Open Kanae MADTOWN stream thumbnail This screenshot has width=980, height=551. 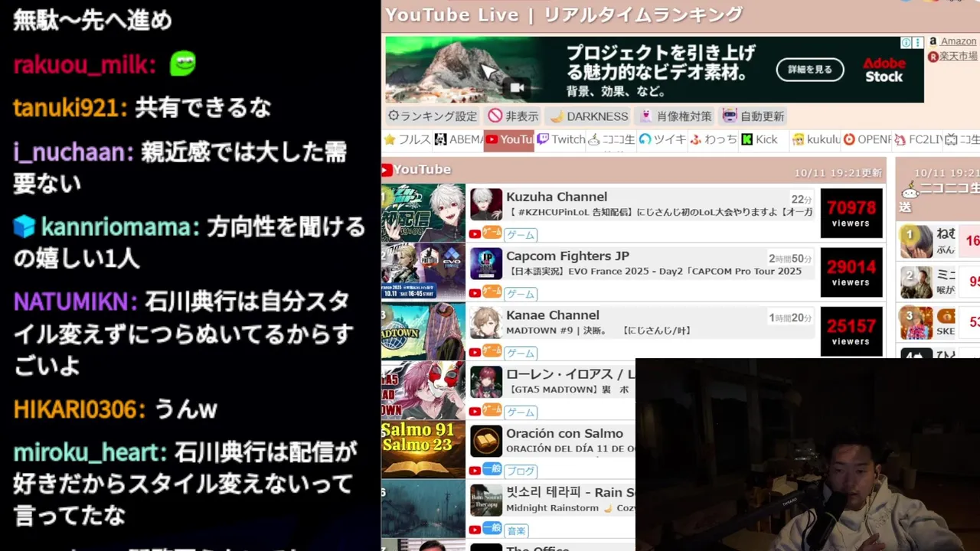(x=423, y=331)
